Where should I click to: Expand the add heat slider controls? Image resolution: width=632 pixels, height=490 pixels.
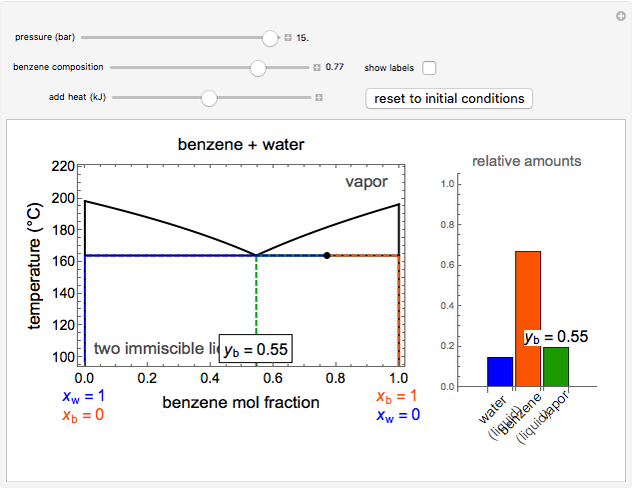coord(319,98)
